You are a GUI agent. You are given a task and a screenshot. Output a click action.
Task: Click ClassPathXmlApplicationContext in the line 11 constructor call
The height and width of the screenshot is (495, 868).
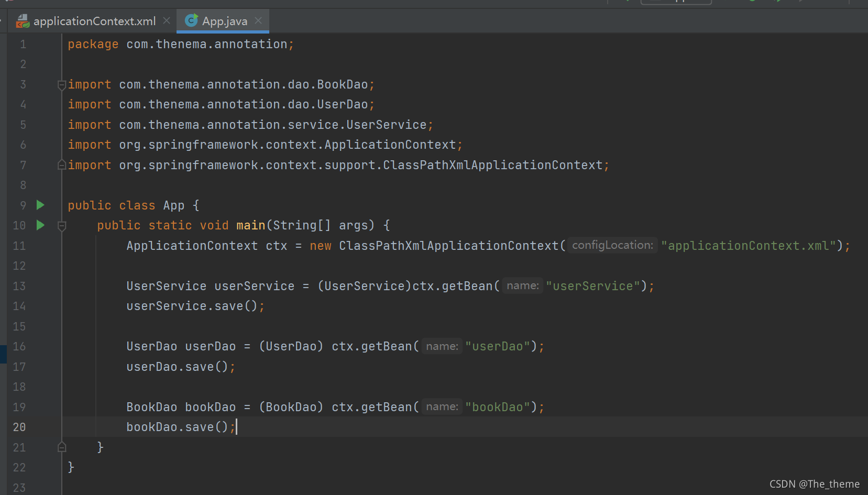(449, 246)
